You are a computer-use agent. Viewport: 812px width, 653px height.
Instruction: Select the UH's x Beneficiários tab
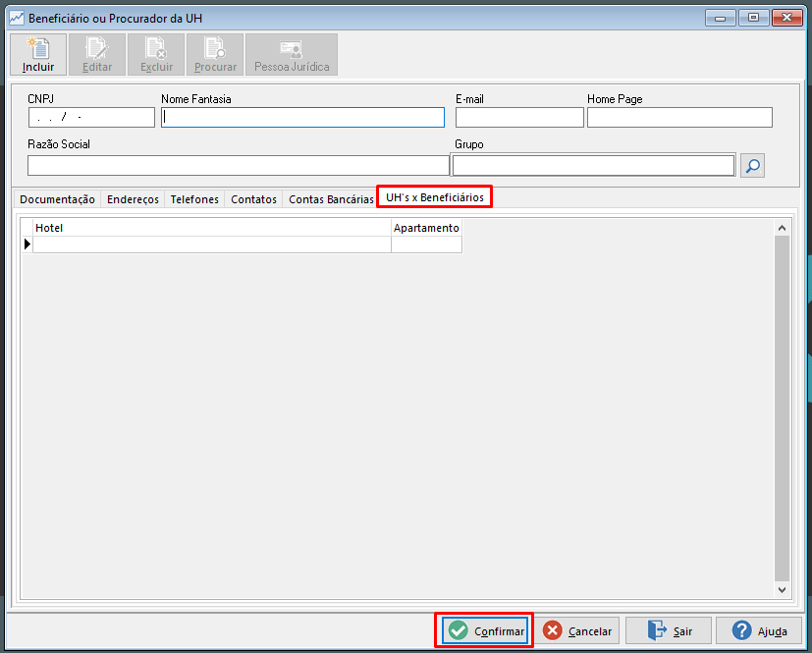[x=435, y=197]
